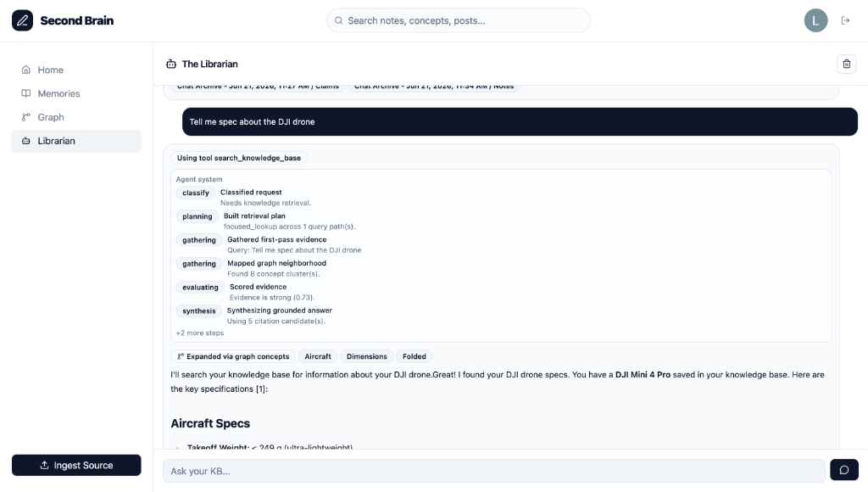The width and height of the screenshot is (868, 492).
Task: Click 'Mapped graph neighborhood' step title
Action: click(277, 263)
